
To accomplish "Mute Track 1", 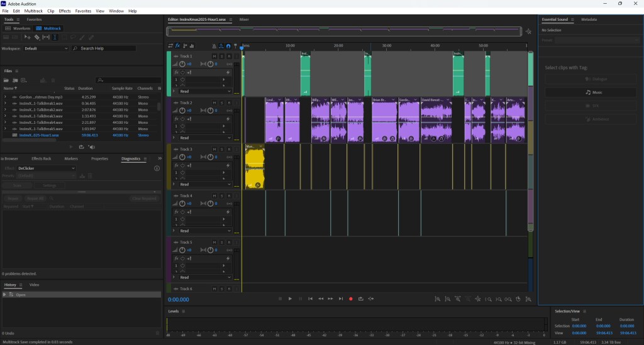I will [214, 56].
